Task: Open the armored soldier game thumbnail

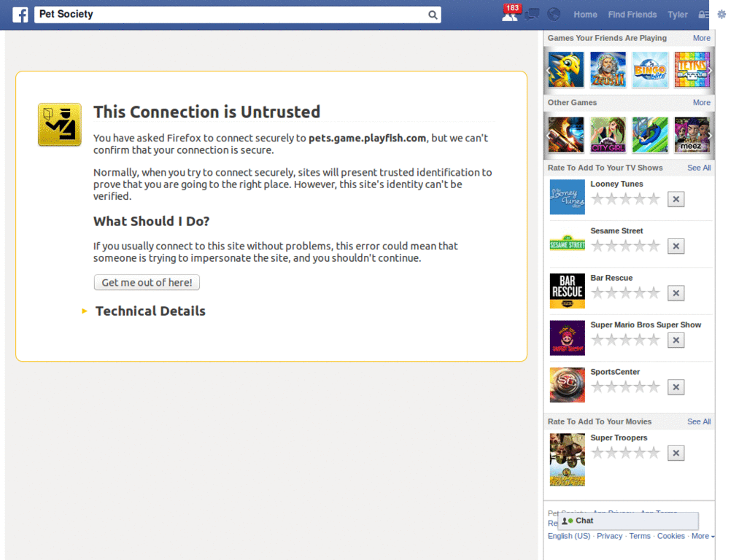Action: [x=566, y=135]
